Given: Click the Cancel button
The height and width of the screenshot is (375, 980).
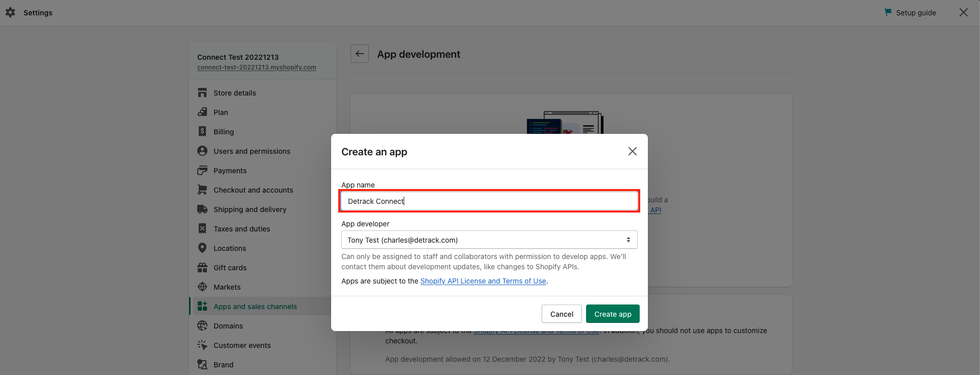Looking at the screenshot, I should tap(562, 314).
